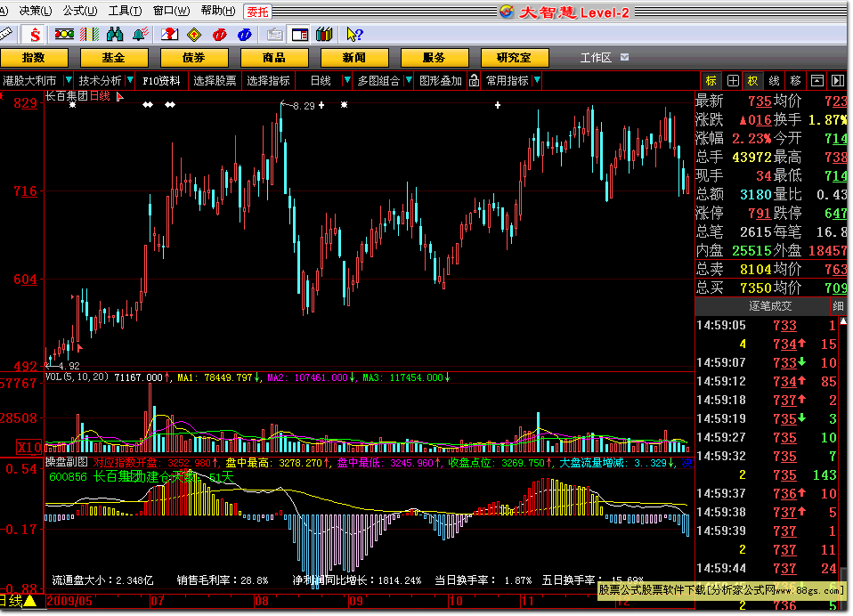Open the 帮助 menu

point(218,11)
